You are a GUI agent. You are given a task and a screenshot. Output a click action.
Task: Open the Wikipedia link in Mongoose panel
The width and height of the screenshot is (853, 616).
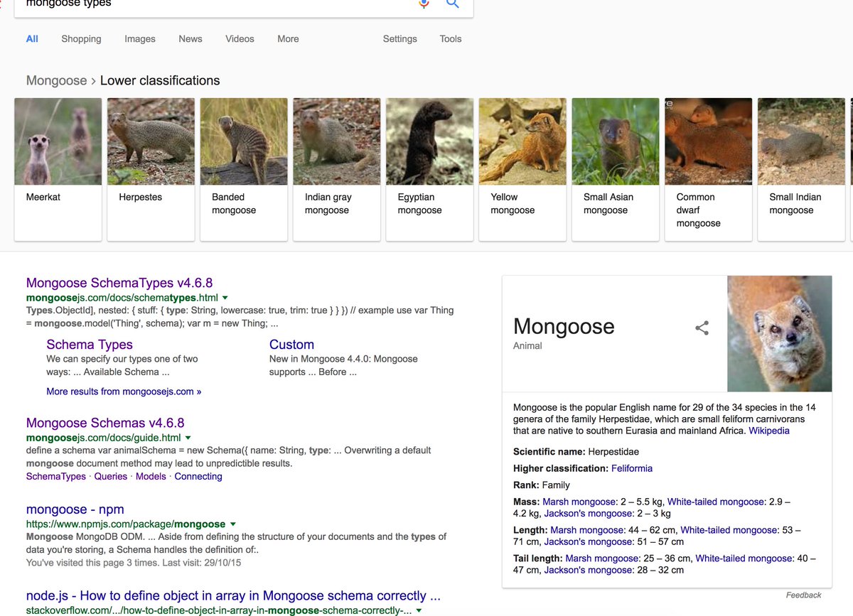click(x=769, y=431)
